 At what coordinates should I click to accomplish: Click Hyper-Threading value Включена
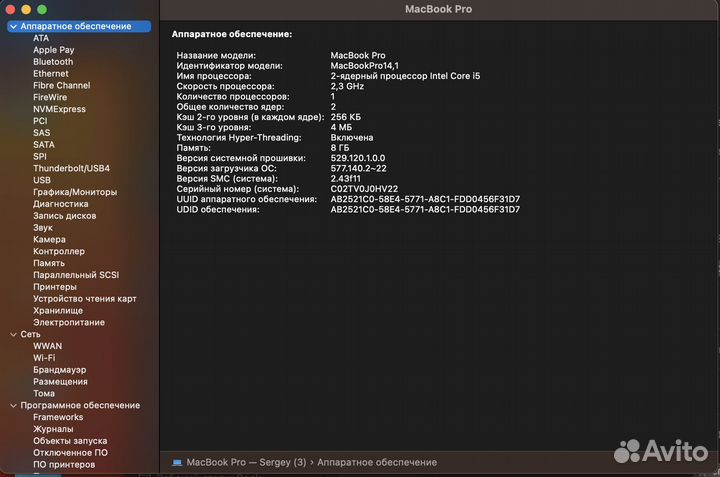pos(352,138)
